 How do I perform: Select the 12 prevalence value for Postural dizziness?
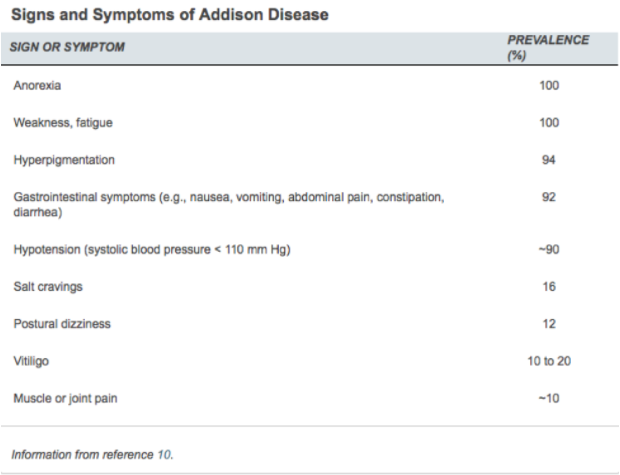[x=548, y=324]
